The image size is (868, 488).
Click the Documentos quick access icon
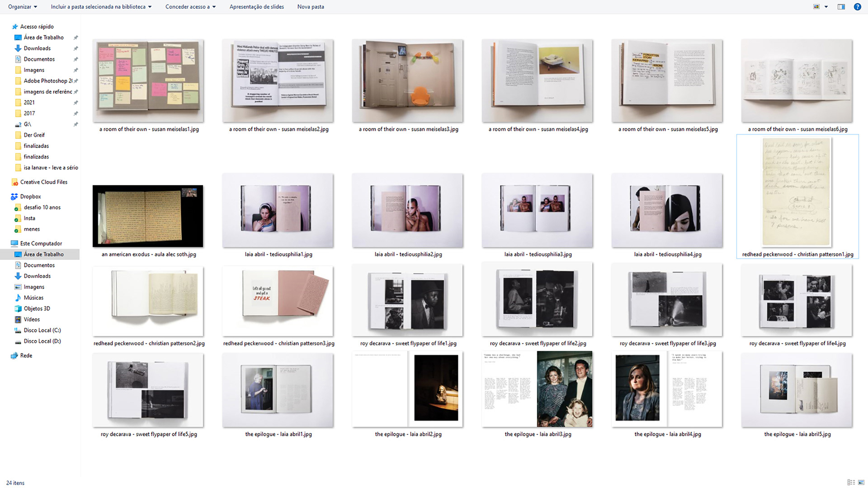coord(18,59)
